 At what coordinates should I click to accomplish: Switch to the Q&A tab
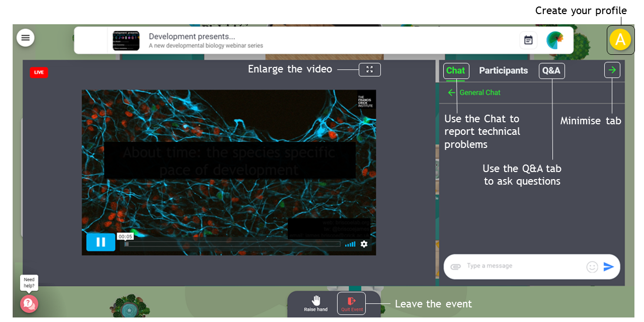tap(551, 71)
